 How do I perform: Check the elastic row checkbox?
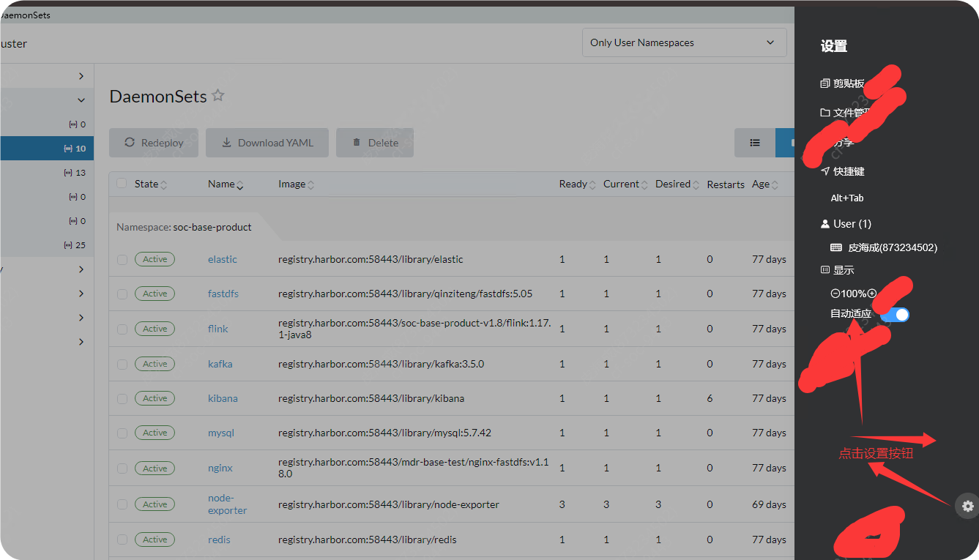122,259
